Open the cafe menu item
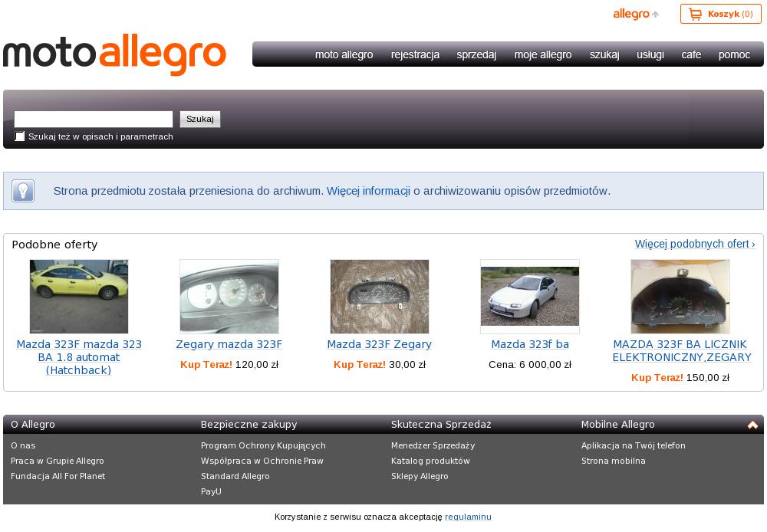This screenshot has width=767, height=532. 691,54
